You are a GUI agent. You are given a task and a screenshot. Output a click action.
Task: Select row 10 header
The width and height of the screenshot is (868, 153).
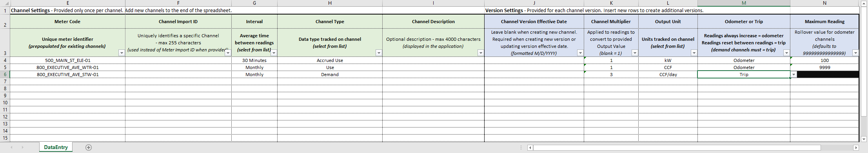pyautogui.click(x=5, y=103)
